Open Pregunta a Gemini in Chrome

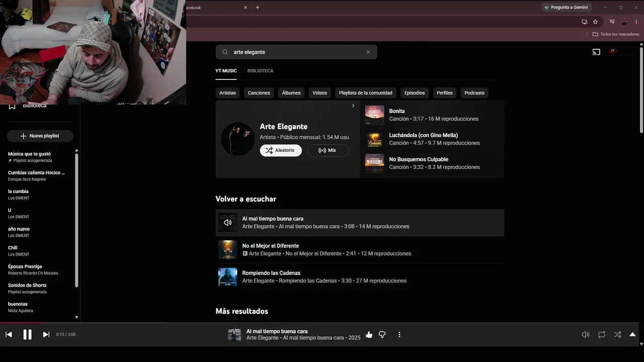[x=566, y=7]
